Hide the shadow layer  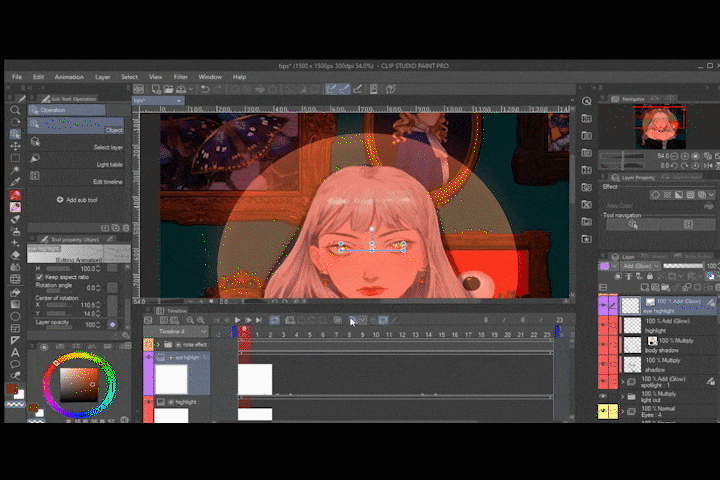pos(603,365)
